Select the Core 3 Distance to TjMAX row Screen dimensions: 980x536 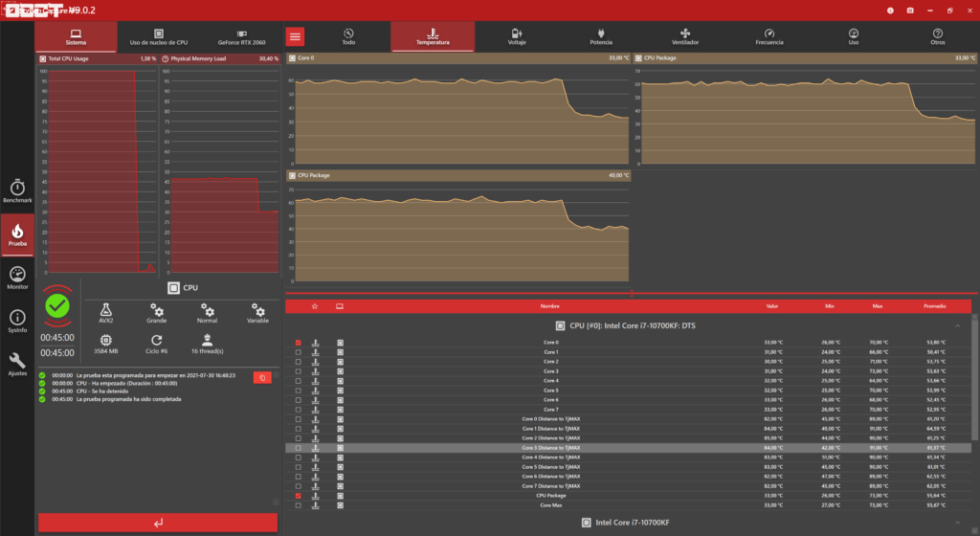point(628,448)
